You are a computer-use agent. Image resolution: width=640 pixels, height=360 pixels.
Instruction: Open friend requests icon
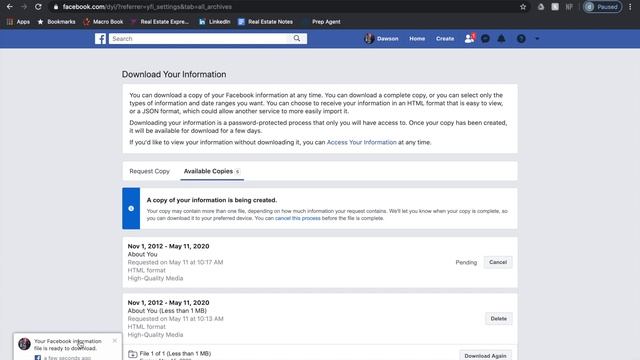pyautogui.click(x=469, y=39)
